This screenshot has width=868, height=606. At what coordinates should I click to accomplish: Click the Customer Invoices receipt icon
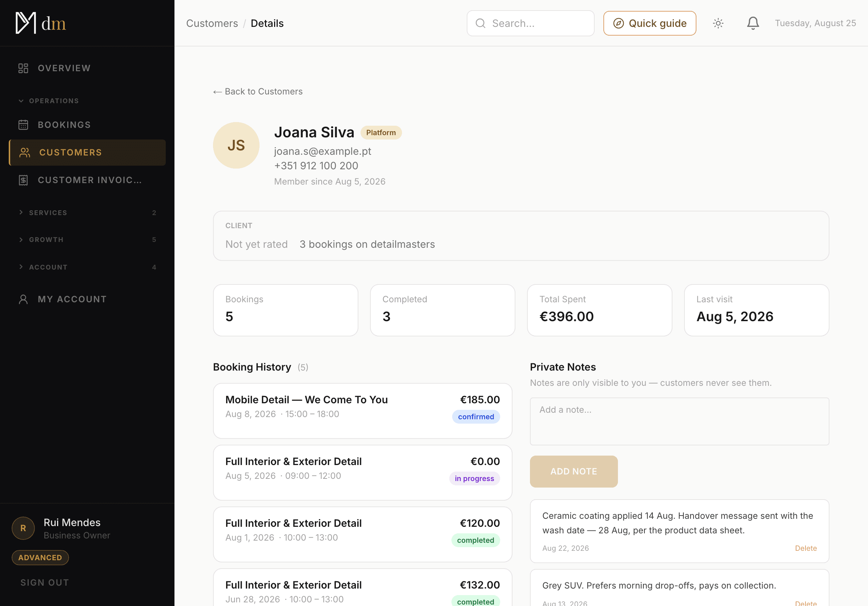click(x=23, y=180)
